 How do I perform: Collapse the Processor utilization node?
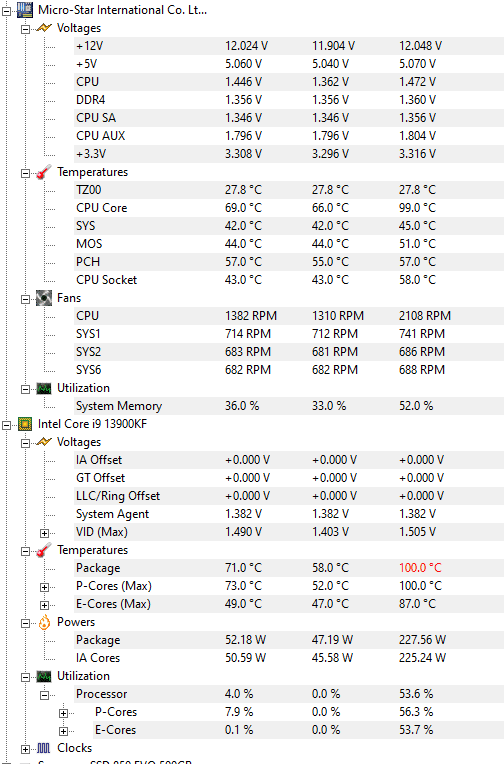coord(44,695)
